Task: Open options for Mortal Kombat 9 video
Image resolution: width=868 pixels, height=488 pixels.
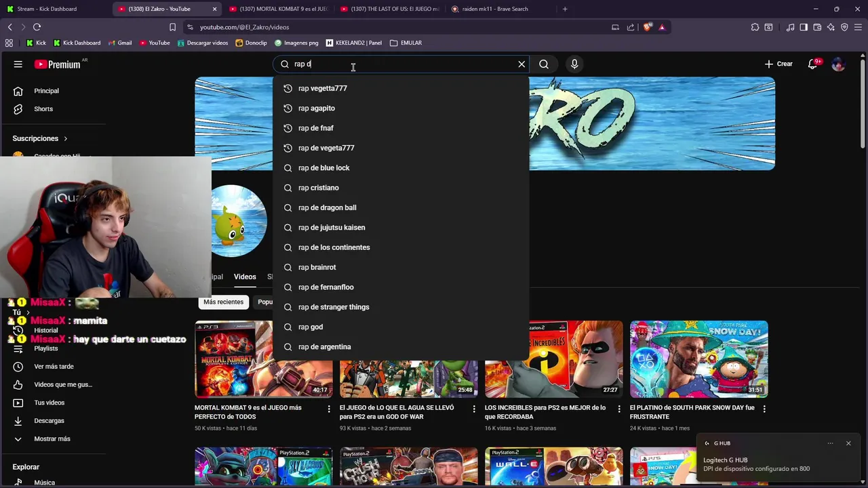Action: (x=329, y=409)
